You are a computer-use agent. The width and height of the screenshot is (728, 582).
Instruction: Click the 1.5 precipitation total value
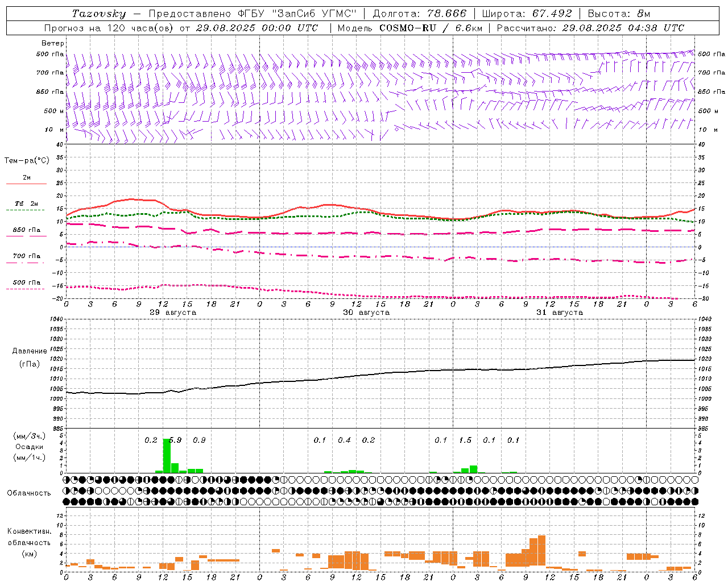(465, 440)
